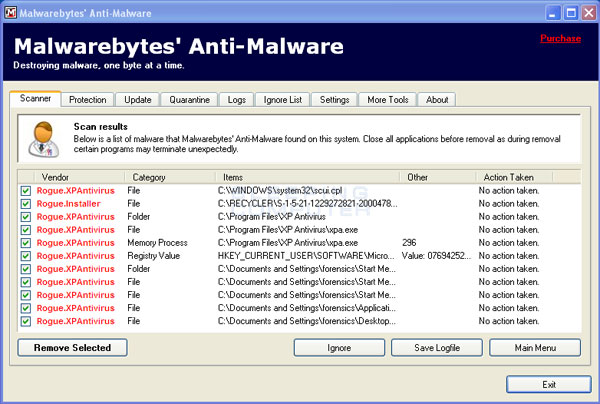This screenshot has width=600, height=404.
Task: Click the Value: 07694252... cell
Action: (436, 256)
